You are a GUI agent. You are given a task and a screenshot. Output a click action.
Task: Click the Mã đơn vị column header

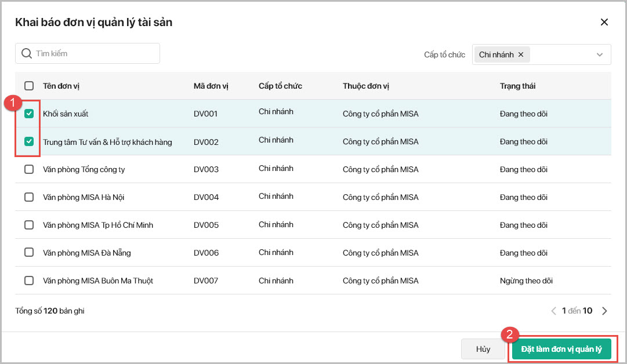click(x=211, y=86)
